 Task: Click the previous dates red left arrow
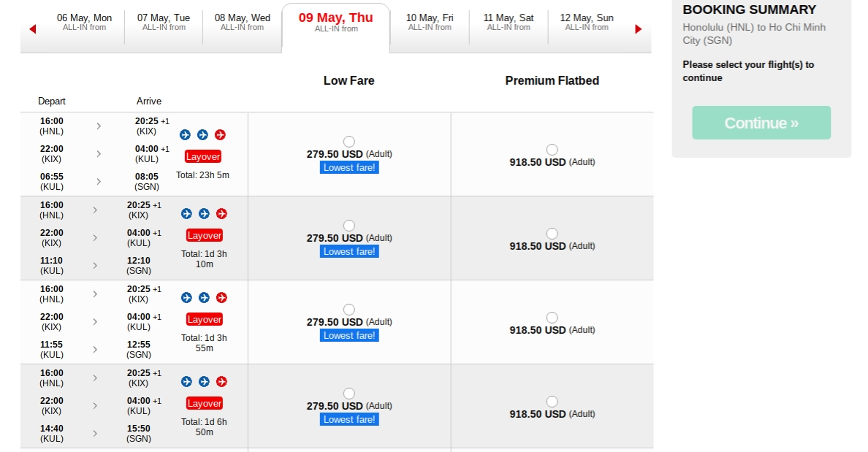pos(32,29)
